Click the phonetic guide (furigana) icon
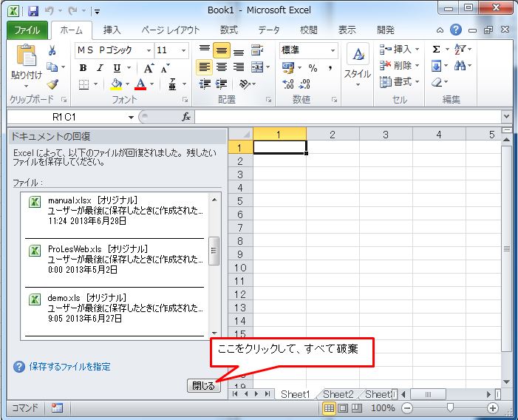518x420 pixels. pos(172,84)
